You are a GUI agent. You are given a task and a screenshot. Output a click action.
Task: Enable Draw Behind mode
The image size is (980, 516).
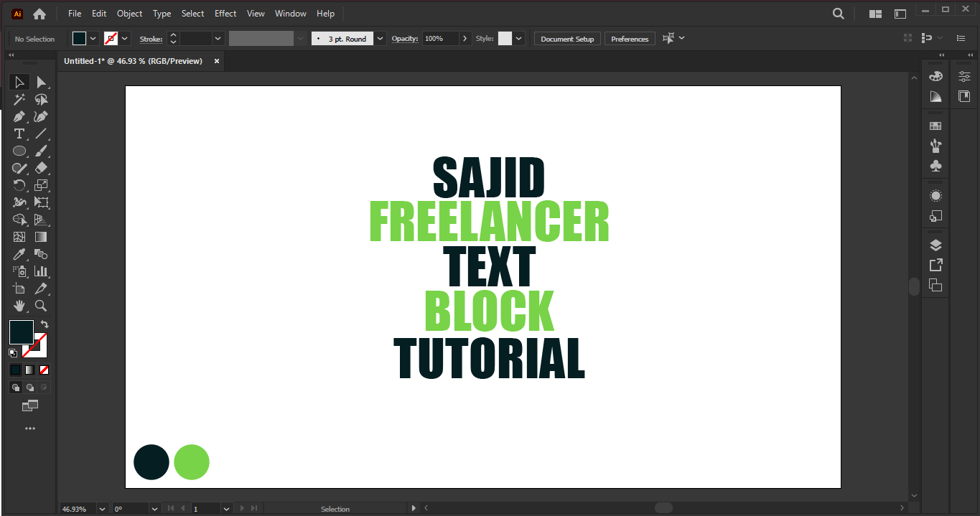pyautogui.click(x=29, y=388)
